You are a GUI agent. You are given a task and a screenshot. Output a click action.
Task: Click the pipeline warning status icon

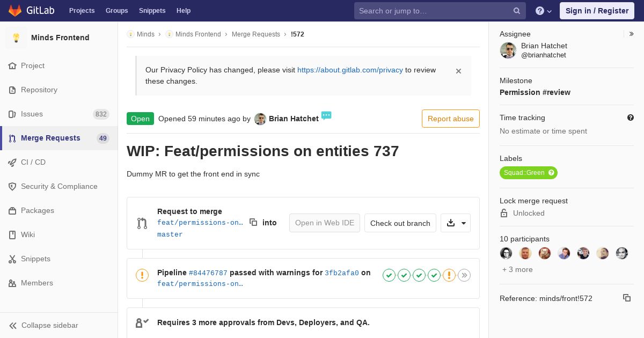[x=142, y=275]
